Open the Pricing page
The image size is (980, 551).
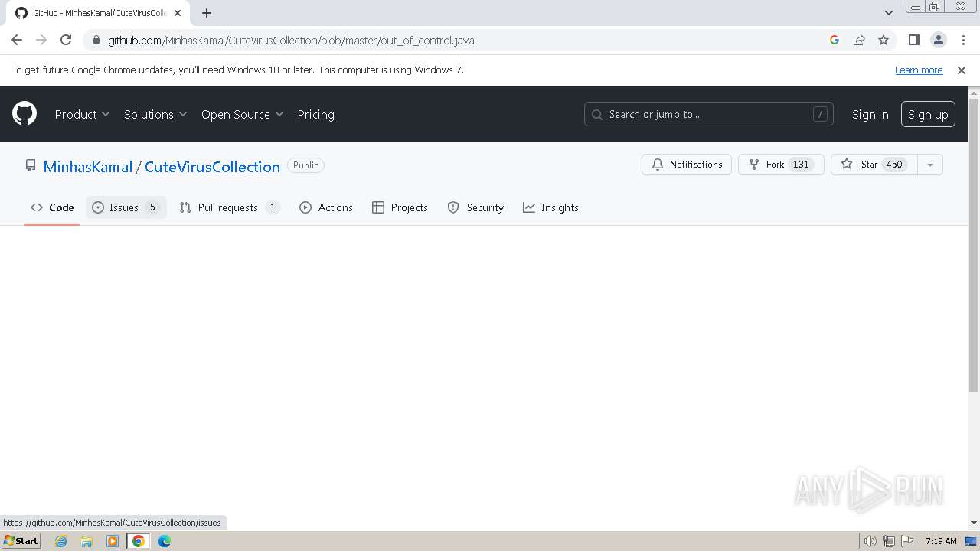coord(315,114)
